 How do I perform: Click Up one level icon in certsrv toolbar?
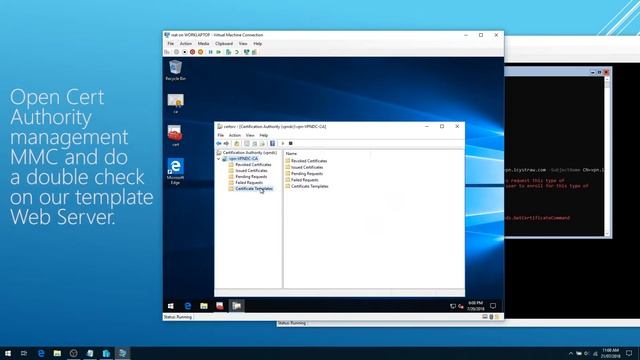coord(237,144)
